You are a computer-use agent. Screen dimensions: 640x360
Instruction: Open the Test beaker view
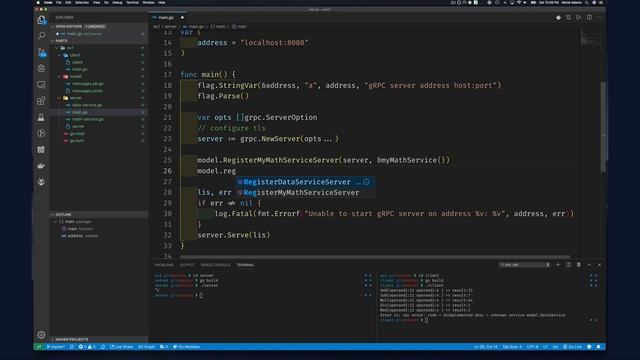click(41, 117)
